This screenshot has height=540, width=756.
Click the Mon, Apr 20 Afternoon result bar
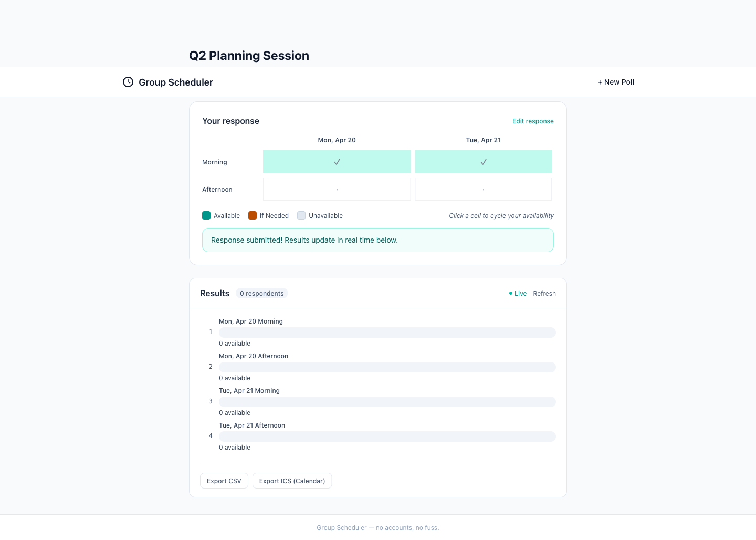[387, 367]
